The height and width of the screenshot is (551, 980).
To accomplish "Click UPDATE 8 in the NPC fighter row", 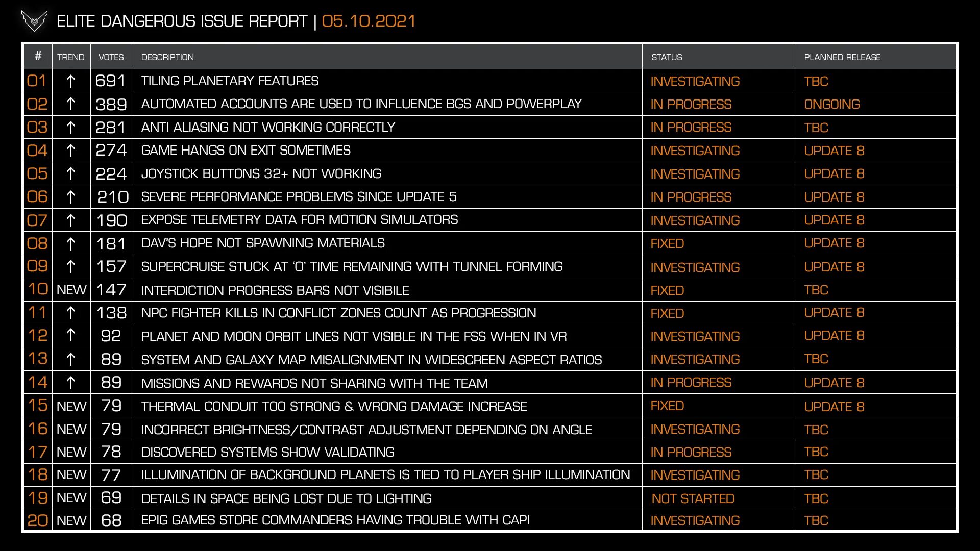I will [834, 313].
